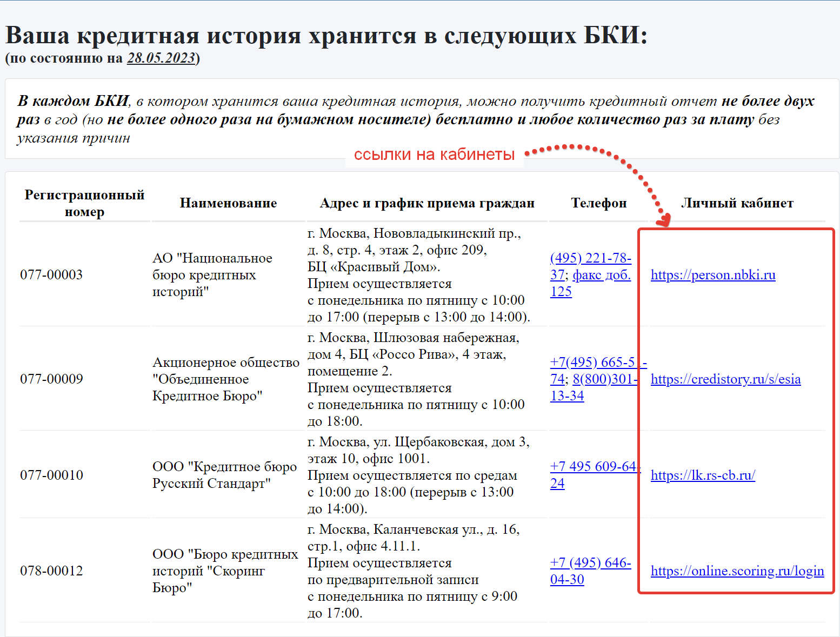
Task: Open the https://person.nbki.ru personal cabinet link
Action: (713, 275)
